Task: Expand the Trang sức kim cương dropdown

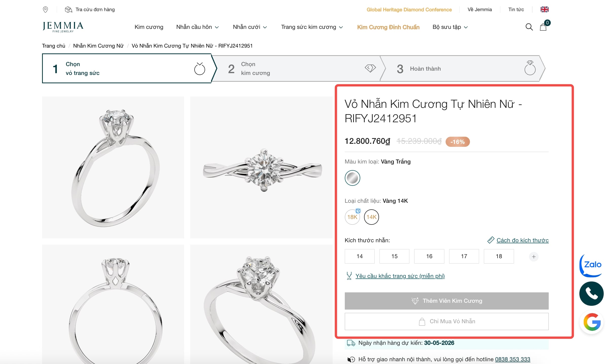Action: [x=312, y=27]
